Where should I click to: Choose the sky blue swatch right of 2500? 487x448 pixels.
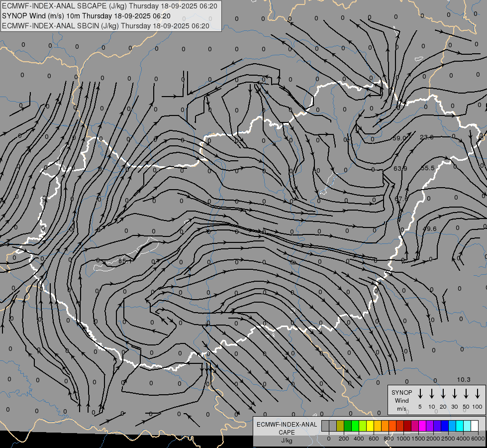pos(452,426)
